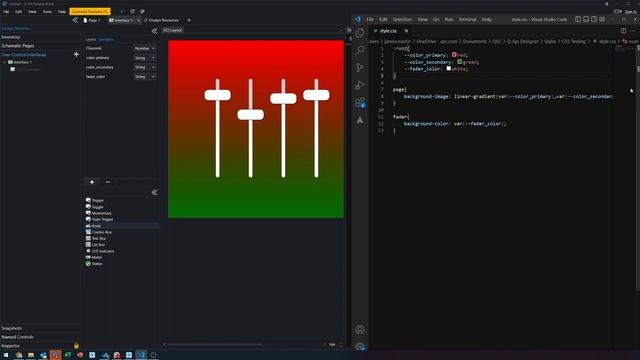Open Excel from taskbar
The width and height of the screenshot is (640, 360).
(68, 355)
